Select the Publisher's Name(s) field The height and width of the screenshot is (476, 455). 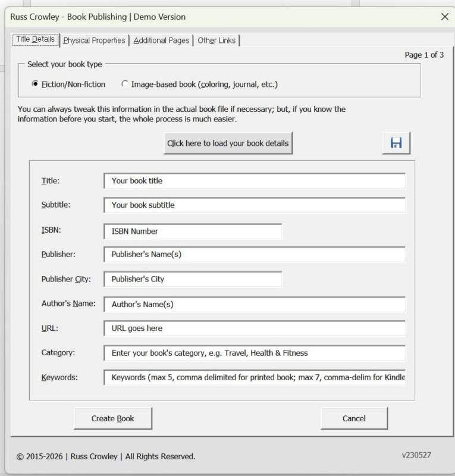click(x=254, y=255)
